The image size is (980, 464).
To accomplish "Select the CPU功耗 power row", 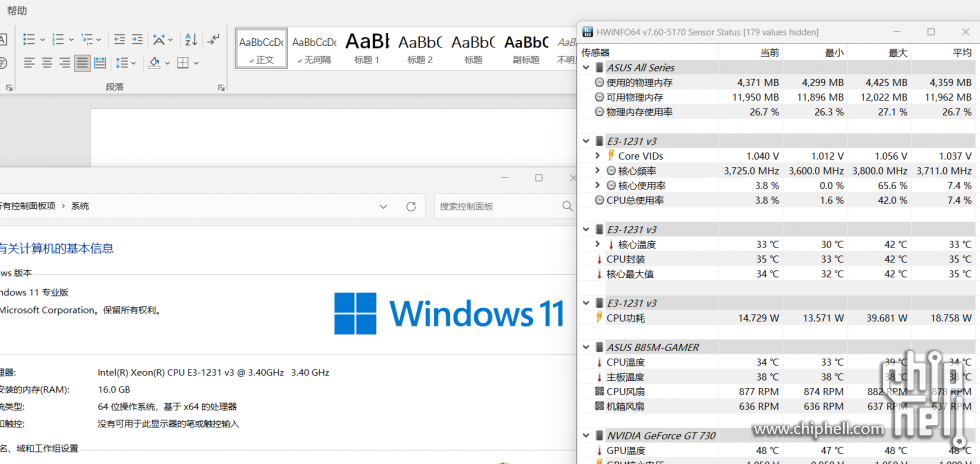I will (x=778, y=318).
